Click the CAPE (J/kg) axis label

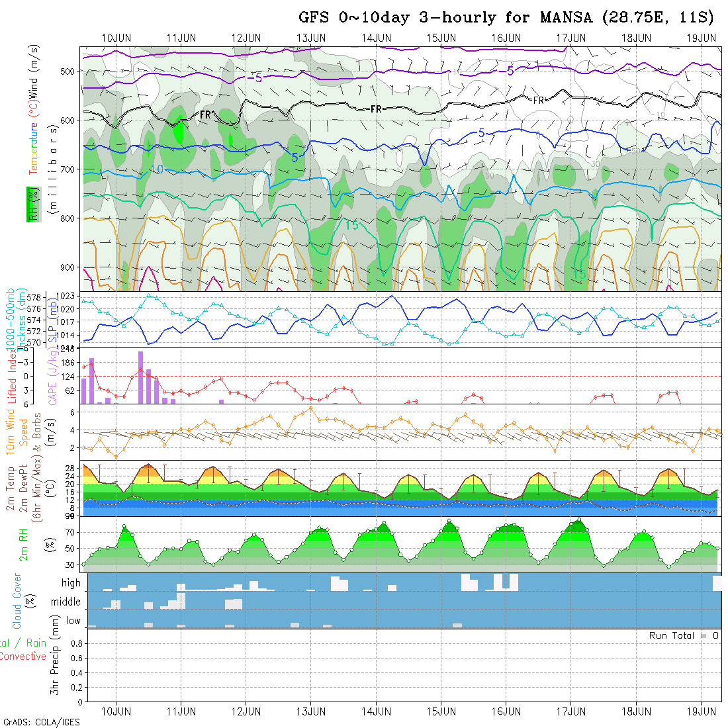click(x=52, y=377)
